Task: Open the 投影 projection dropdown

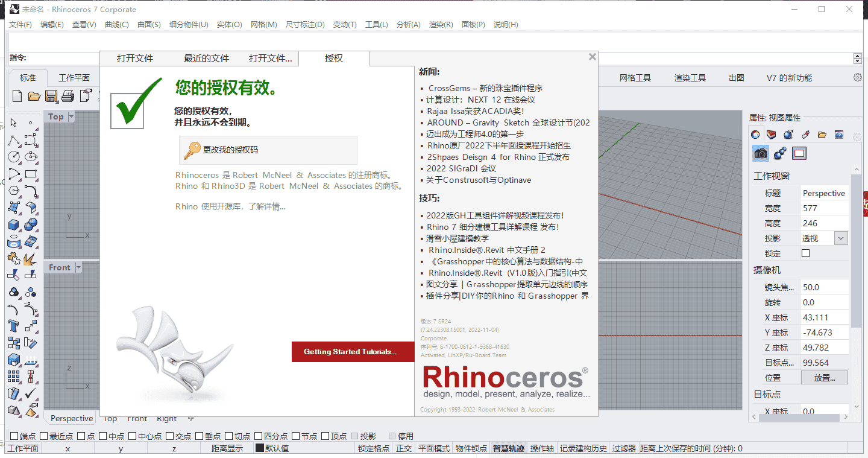Action: click(x=841, y=238)
